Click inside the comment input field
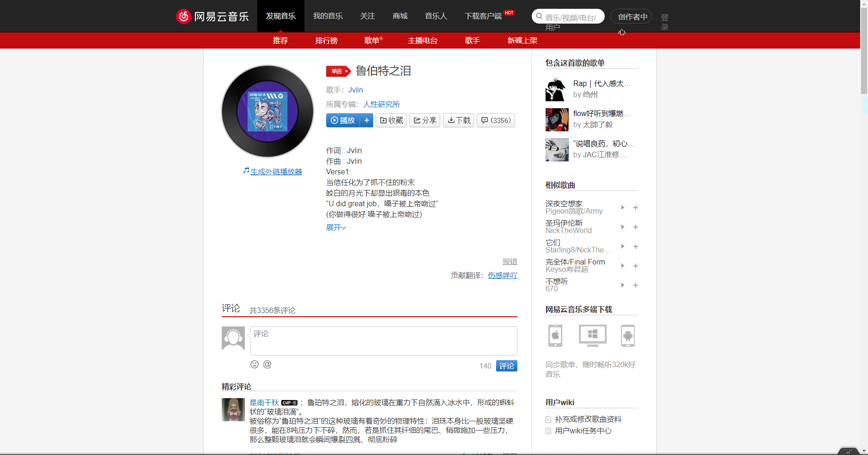Viewport: 868px width, 455px height. pos(383,341)
